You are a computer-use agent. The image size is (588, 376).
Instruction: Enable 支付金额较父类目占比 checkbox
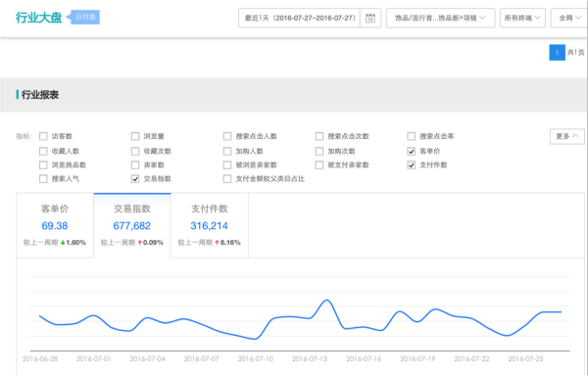pos(227,179)
